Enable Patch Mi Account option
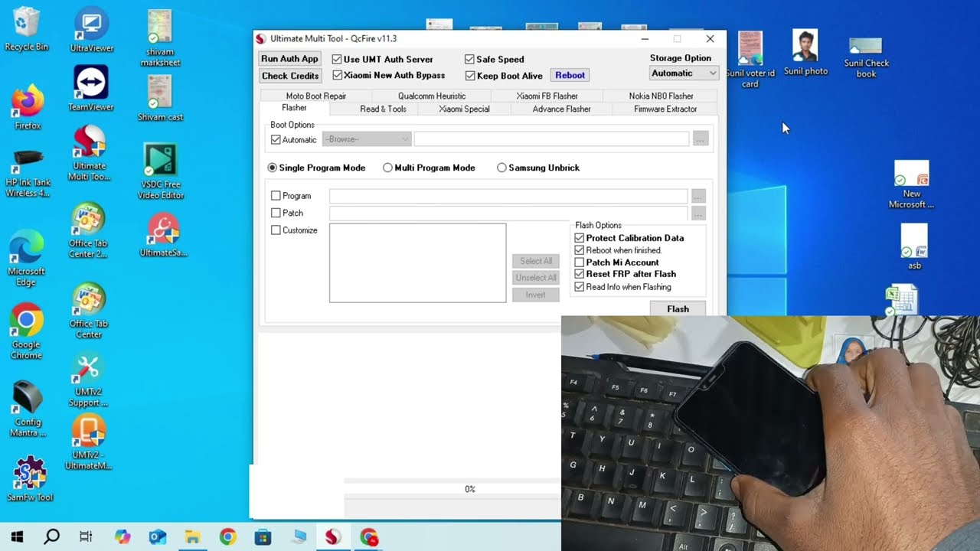Image resolution: width=980 pixels, height=551 pixels. [617, 262]
